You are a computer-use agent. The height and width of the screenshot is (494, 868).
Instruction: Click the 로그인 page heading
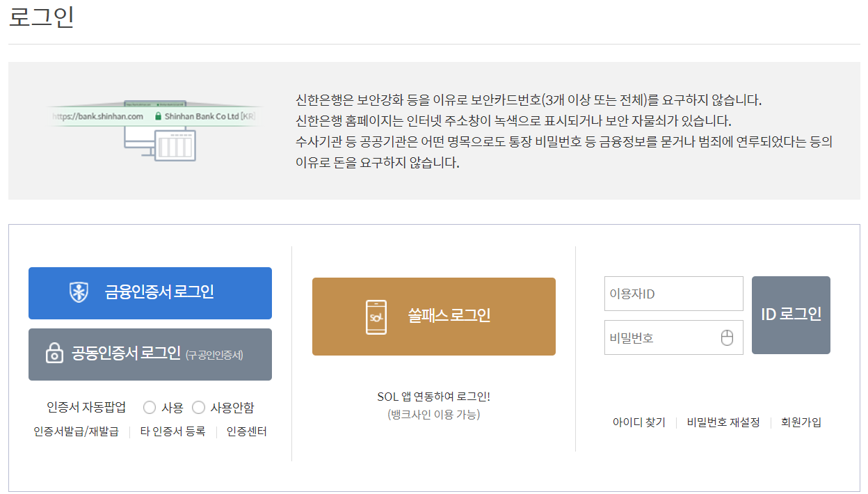tap(42, 17)
